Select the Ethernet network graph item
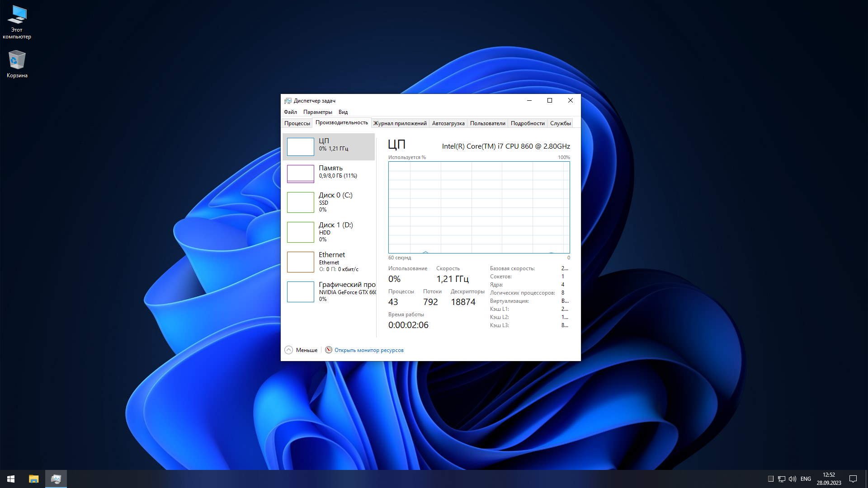This screenshot has height=488, width=868. [301, 262]
